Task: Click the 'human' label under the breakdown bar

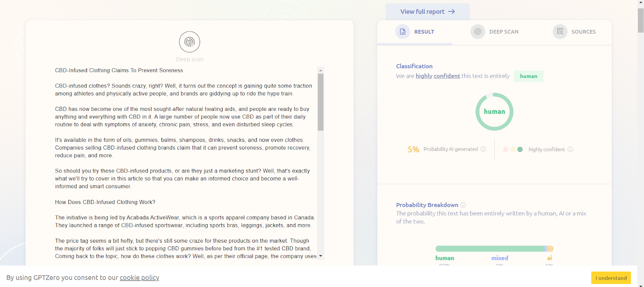Action: coord(445,258)
